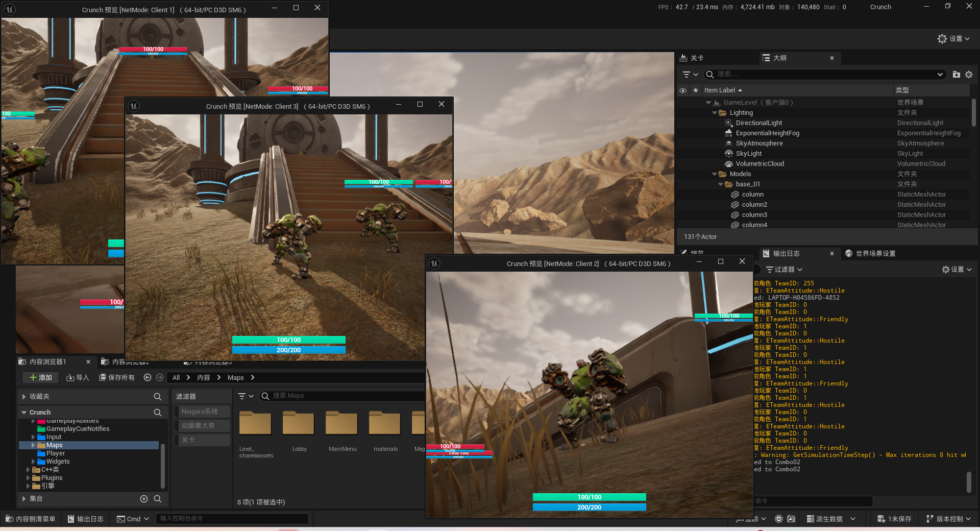Open dropdown arrow after Maps breadcrumb

coord(253,378)
